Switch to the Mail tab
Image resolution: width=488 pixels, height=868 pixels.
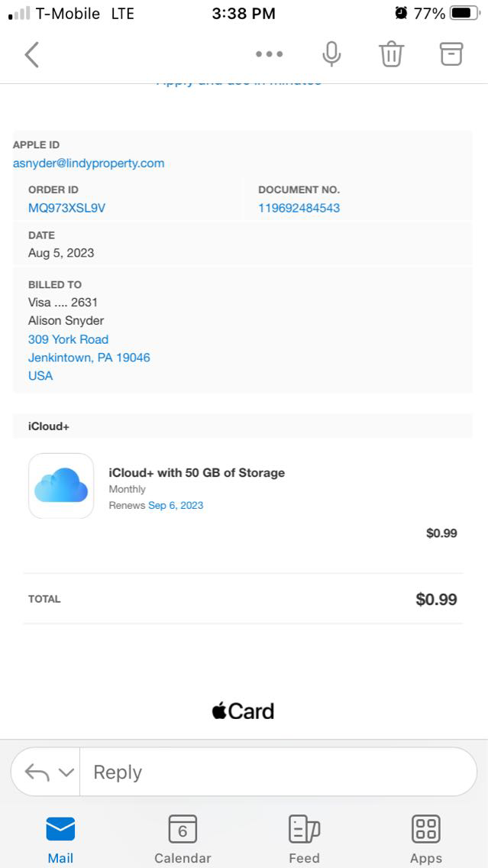click(x=60, y=839)
